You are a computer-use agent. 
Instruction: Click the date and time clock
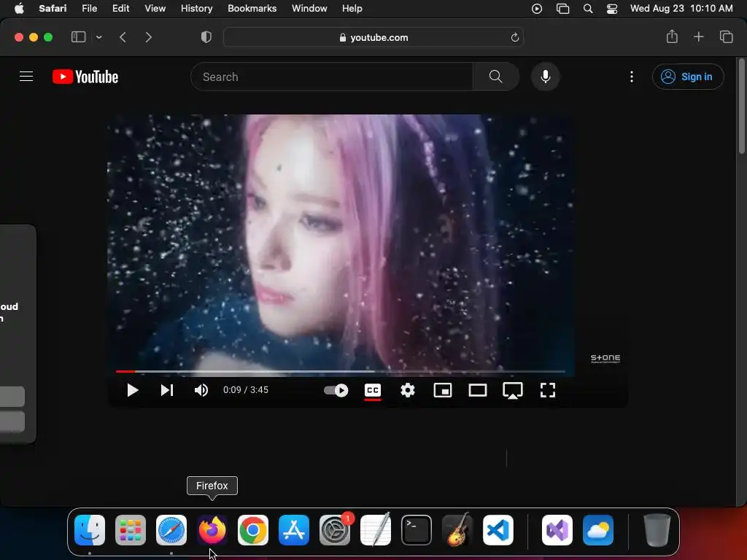pyautogui.click(x=681, y=8)
